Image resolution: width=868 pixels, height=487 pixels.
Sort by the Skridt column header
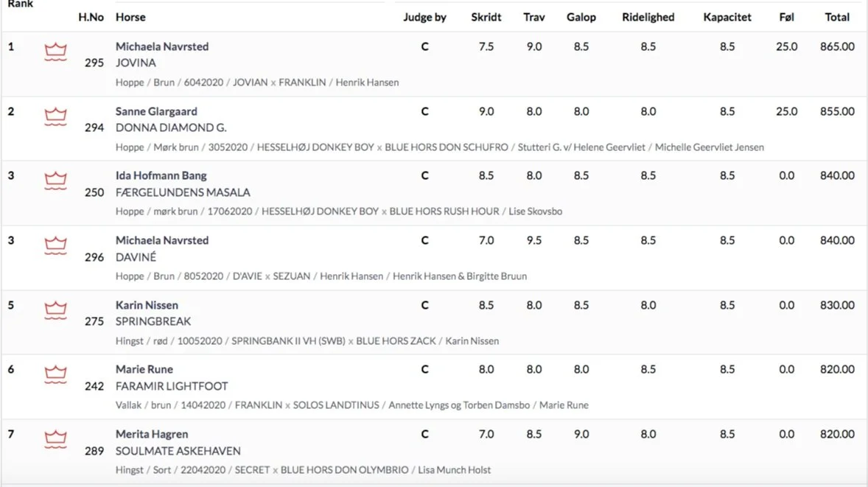pyautogui.click(x=486, y=17)
